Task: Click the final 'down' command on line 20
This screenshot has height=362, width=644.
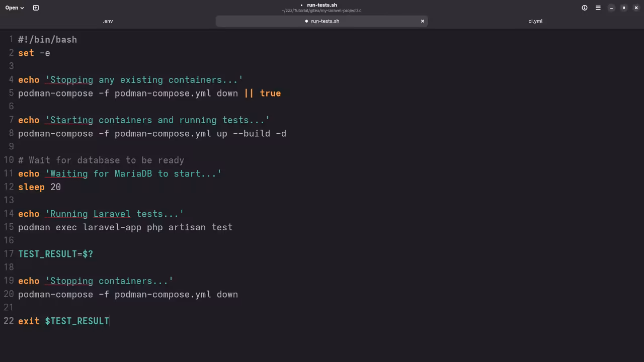Action: coord(227,294)
